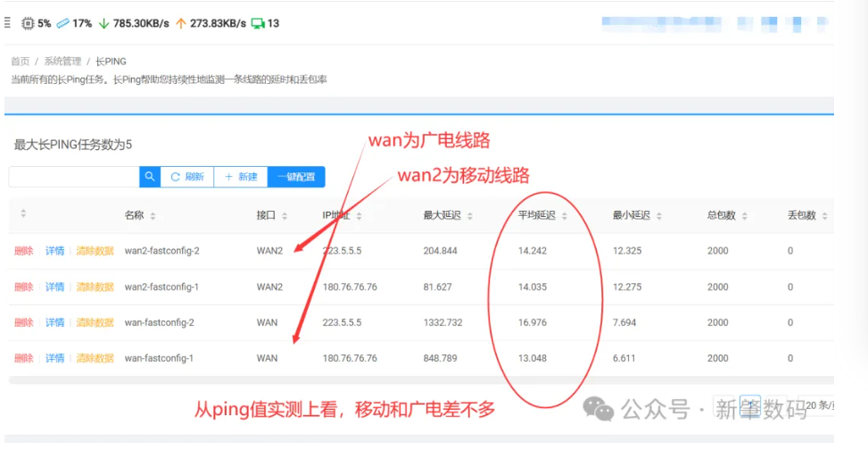Click the hamburger menu icon at top left
The width and height of the screenshot is (868, 450).
coord(7,22)
